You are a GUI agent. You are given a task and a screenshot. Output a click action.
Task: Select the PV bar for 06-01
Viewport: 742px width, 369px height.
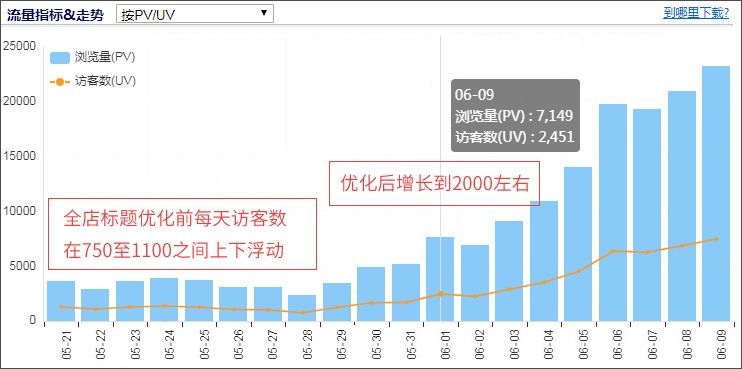[x=440, y=279]
